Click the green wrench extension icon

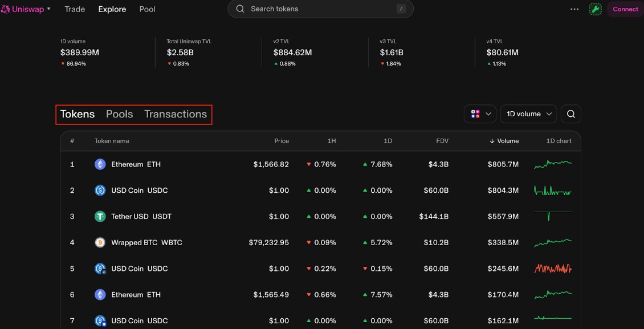pos(595,9)
